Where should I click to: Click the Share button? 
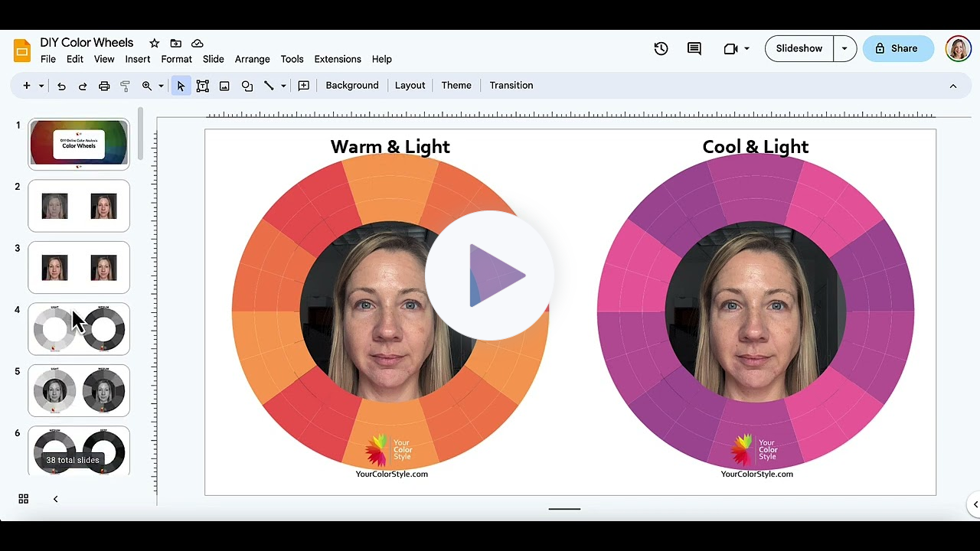pyautogui.click(x=897, y=48)
